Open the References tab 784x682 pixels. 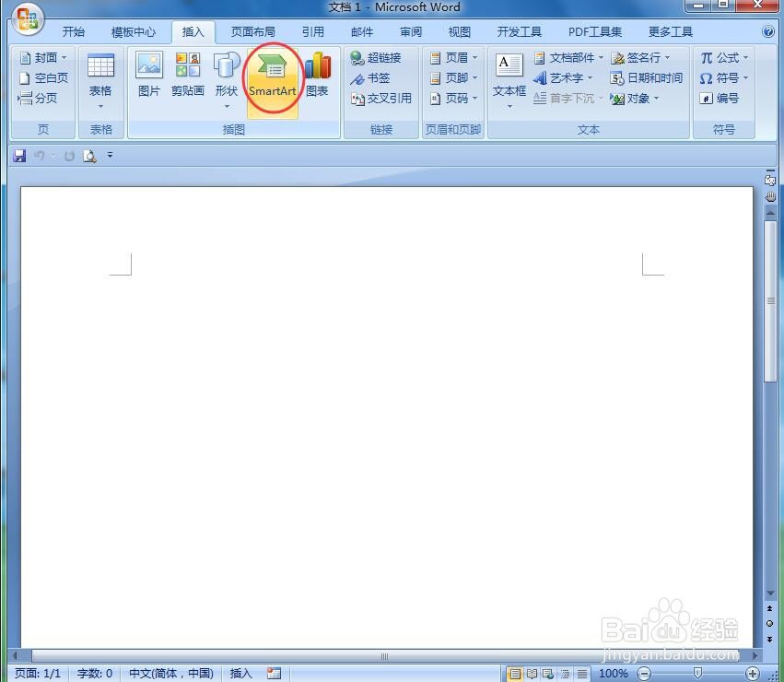(313, 32)
